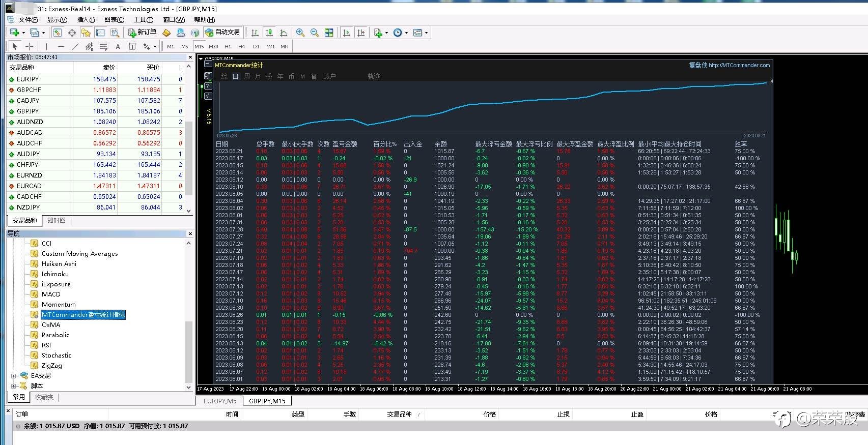
Task: Select the Ichimoku indicator in Navigator
Action: click(55, 274)
